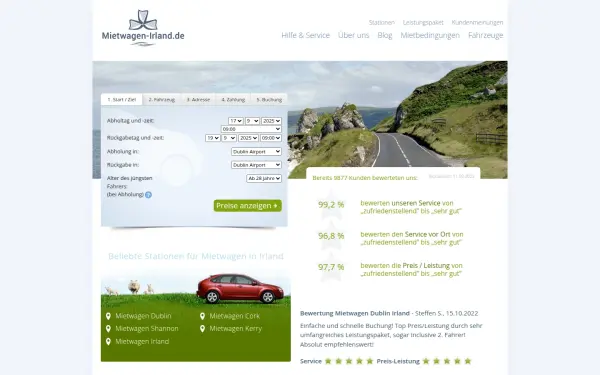The height and width of the screenshot is (375, 600).
Task: Click the Abholtag und -zeit label
Action: point(130,121)
